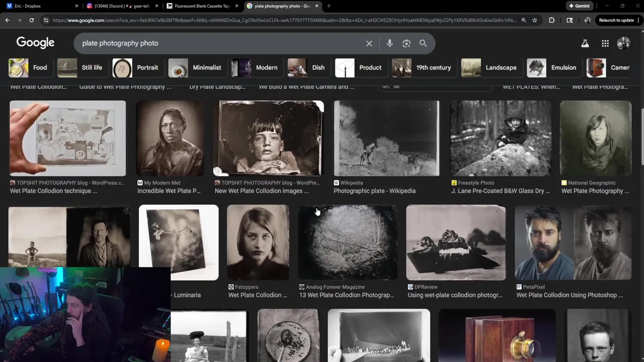Close the plate photography photo tab
The height and width of the screenshot is (362, 644).
(316, 6)
